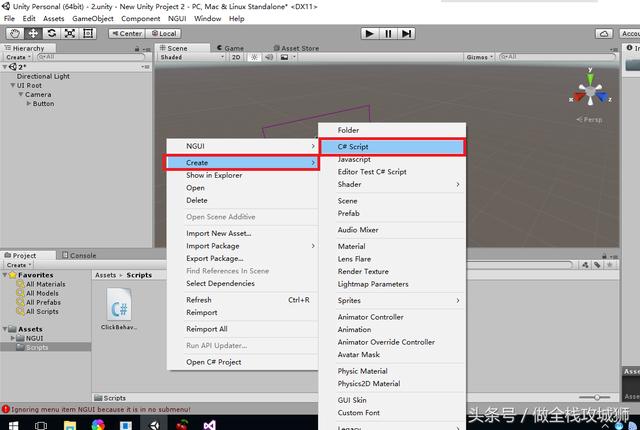Choose Animator Controller entry
Screen dimensions: 640x430
click(x=392, y=317)
